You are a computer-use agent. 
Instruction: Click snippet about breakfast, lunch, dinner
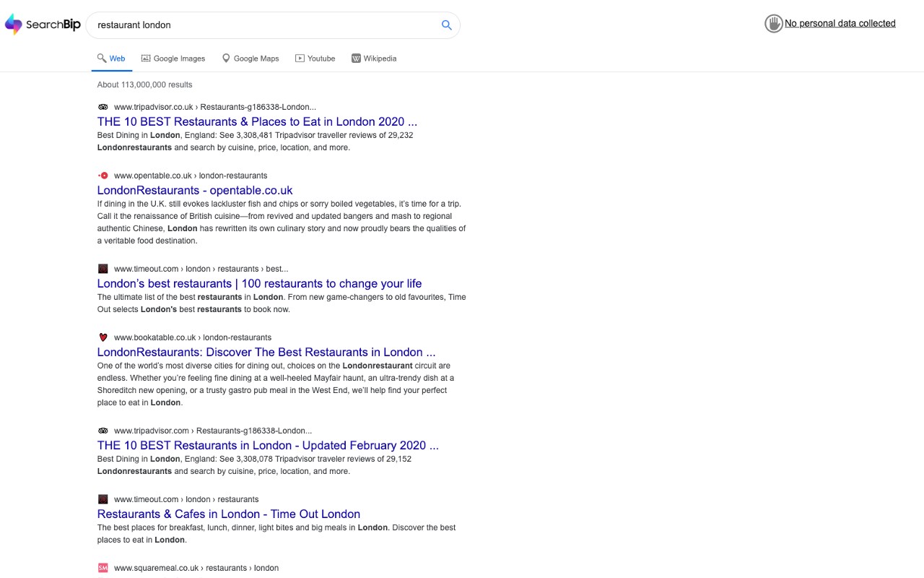(276, 533)
